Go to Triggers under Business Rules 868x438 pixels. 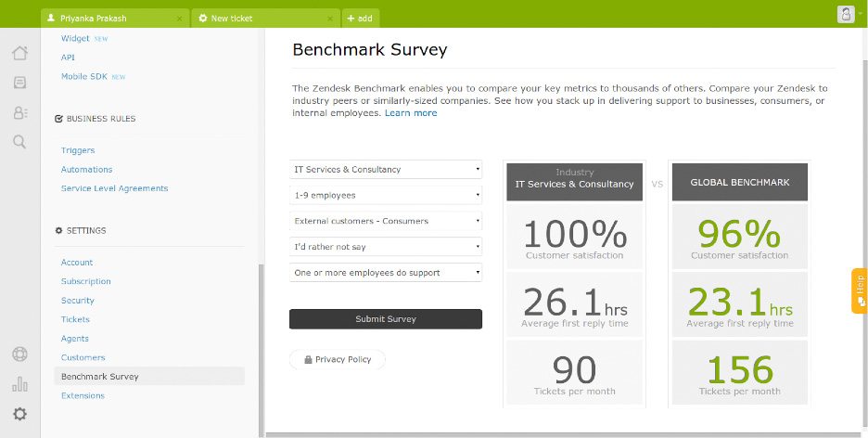coord(78,150)
